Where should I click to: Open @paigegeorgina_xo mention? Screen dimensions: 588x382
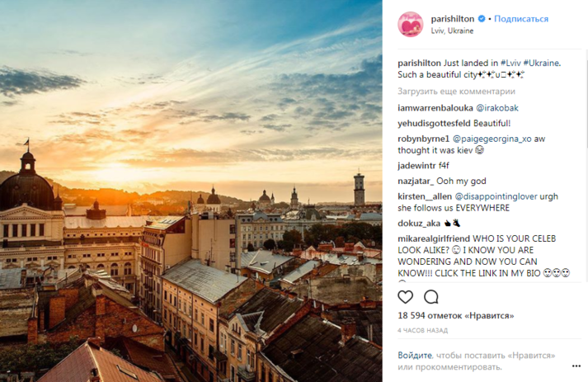[492, 139]
